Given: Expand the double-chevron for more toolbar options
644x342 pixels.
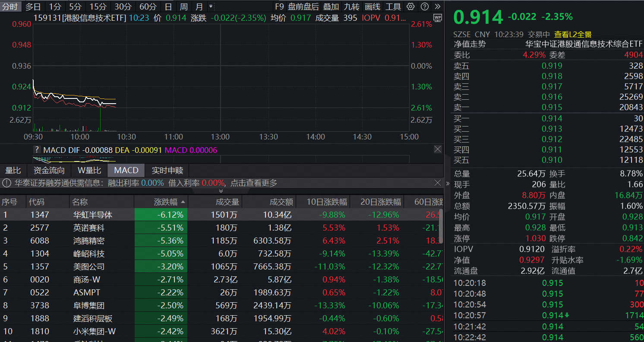Looking at the screenshot, I should click(437, 6).
